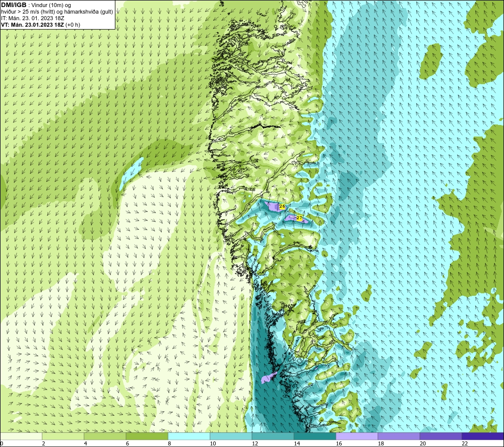Click the purple wind patch beside label 26
Viewport: 504px width, 447px height.
[x=273, y=206]
